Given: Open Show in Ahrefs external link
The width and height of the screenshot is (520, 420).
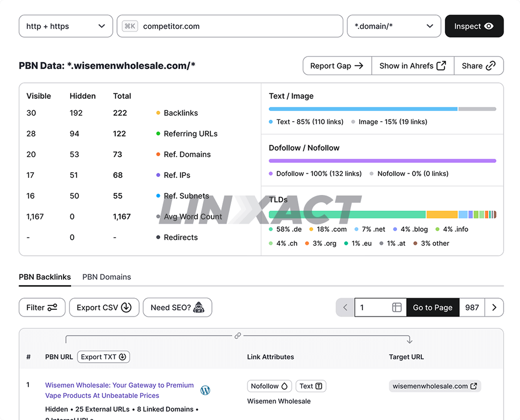Looking at the screenshot, I should 412,66.
